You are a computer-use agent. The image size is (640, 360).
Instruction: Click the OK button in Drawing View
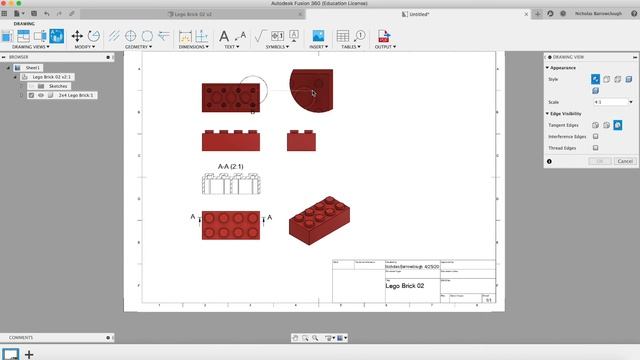coord(600,161)
